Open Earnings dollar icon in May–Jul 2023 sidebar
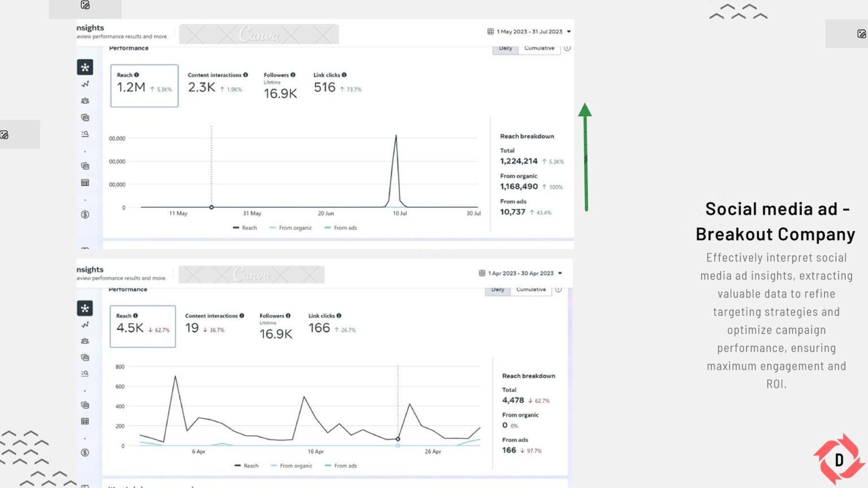 [x=85, y=214]
